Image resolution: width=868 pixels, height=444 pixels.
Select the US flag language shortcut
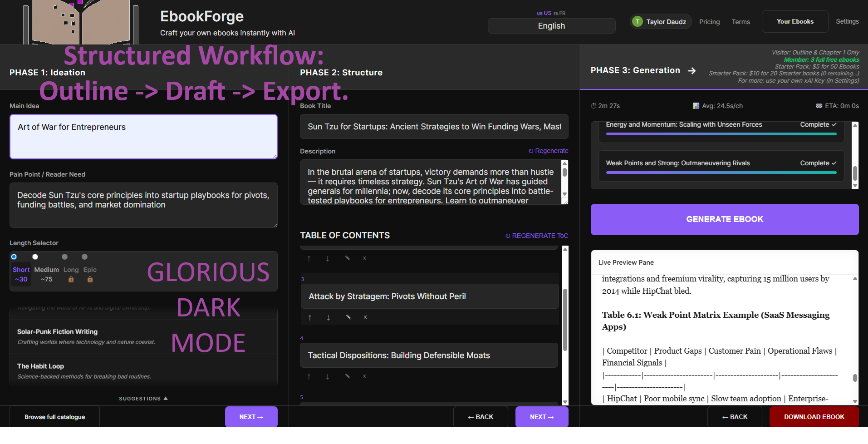coord(544,13)
